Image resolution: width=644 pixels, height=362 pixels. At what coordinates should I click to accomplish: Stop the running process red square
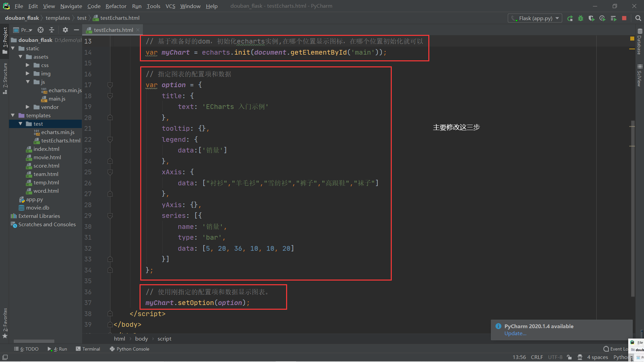coord(624,18)
